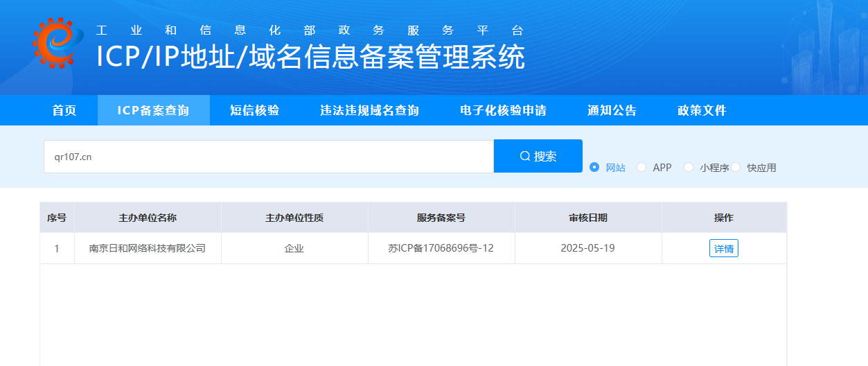Go to the 首页 home tab

point(64,110)
